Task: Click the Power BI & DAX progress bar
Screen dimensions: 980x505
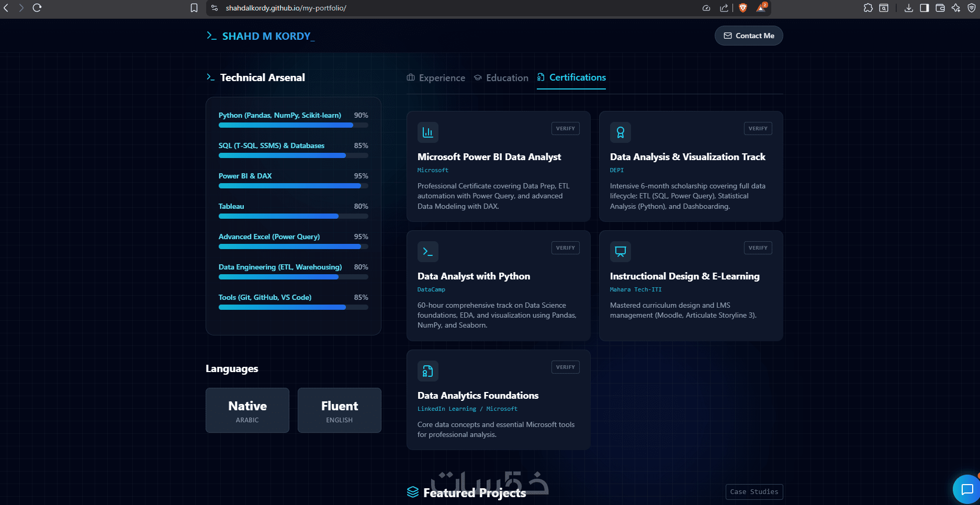Action: click(294, 186)
